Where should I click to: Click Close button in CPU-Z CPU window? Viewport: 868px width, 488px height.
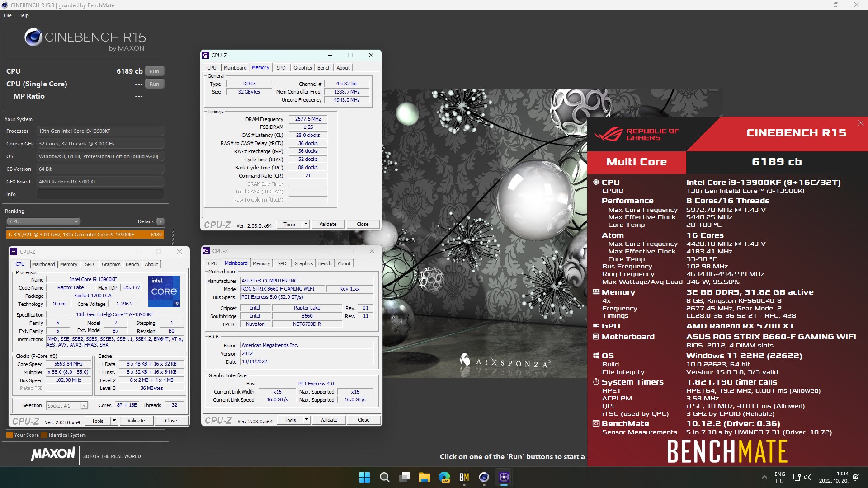click(x=171, y=421)
